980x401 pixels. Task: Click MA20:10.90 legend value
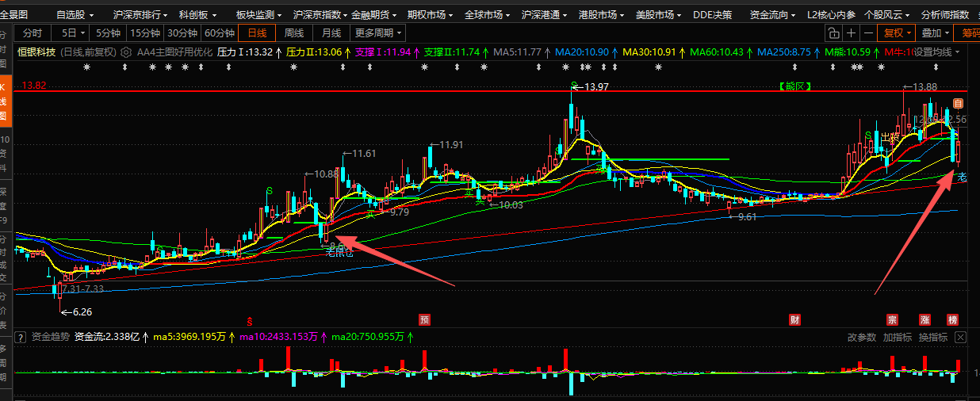point(582,52)
